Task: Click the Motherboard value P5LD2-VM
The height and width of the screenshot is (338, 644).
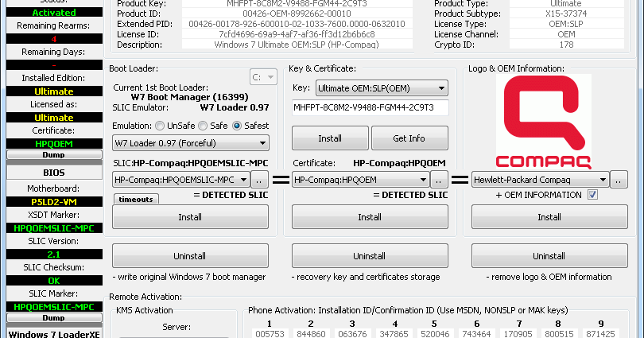Action: 54,202
